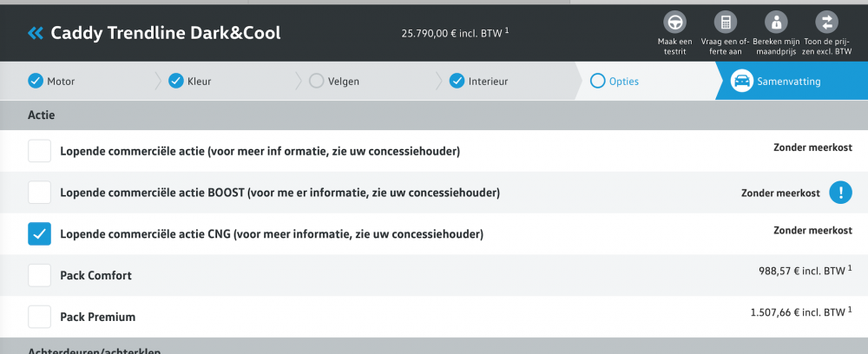
Task: Click the 988,57 € incl. BTW price
Action: point(806,271)
